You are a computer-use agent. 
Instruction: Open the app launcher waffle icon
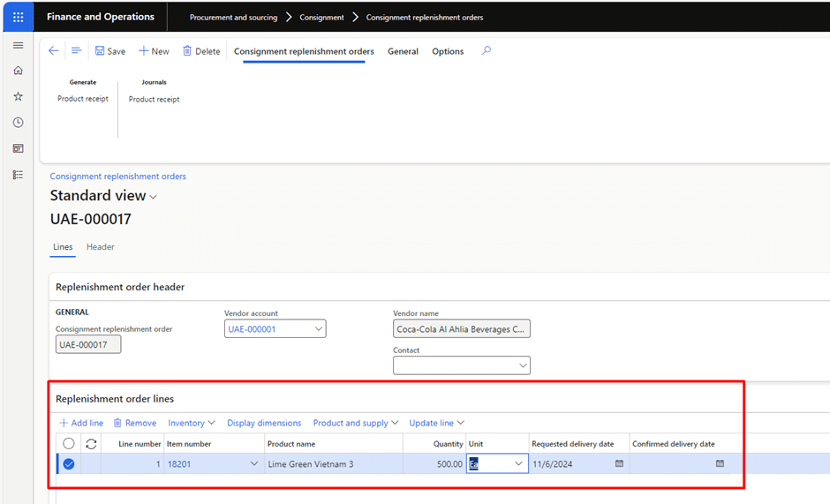[18, 17]
